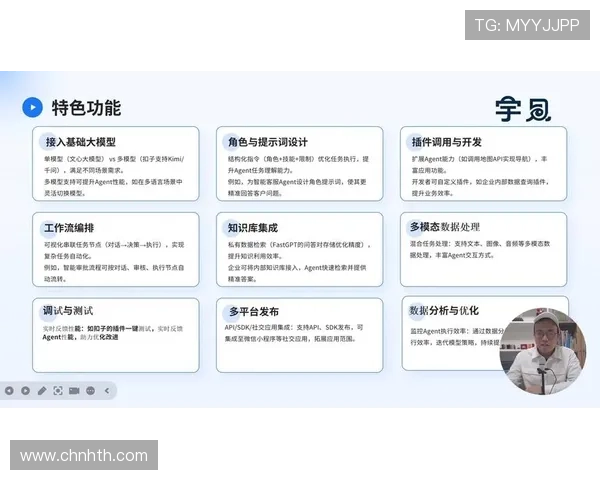This screenshot has height=480, width=600.
Task: Click the 宇见 logo on the slide
Action: [x=523, y=109]
